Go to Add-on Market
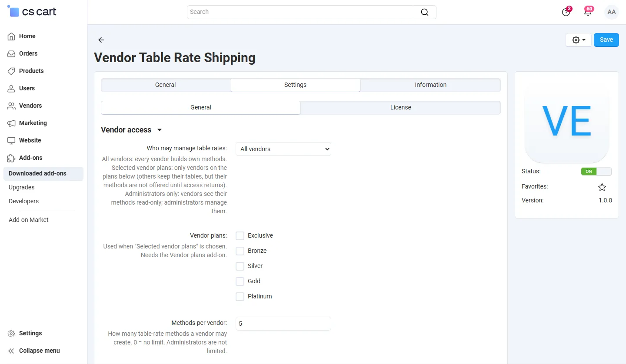626x364 pixels. point(29,220)
